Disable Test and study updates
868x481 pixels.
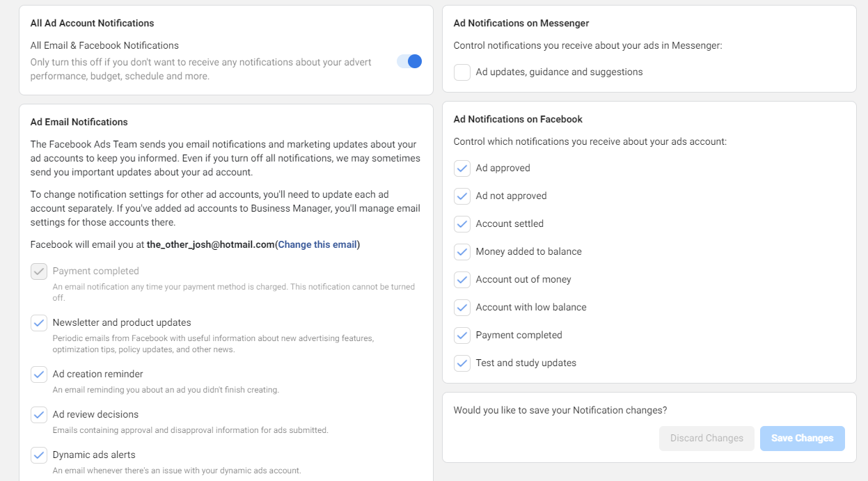(x=461, y=363)
